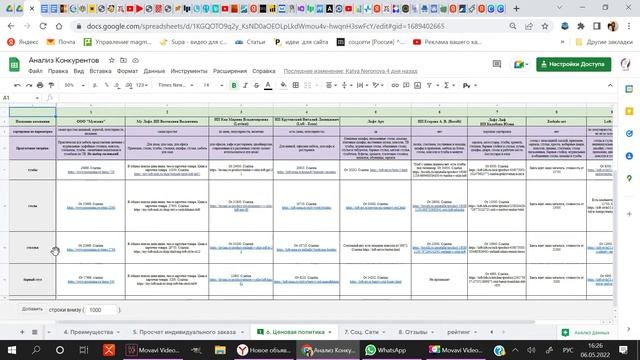The width and height of the screenshot is (640, 360).
Task: Open functions sigma menu
Action: coord(449,85)
